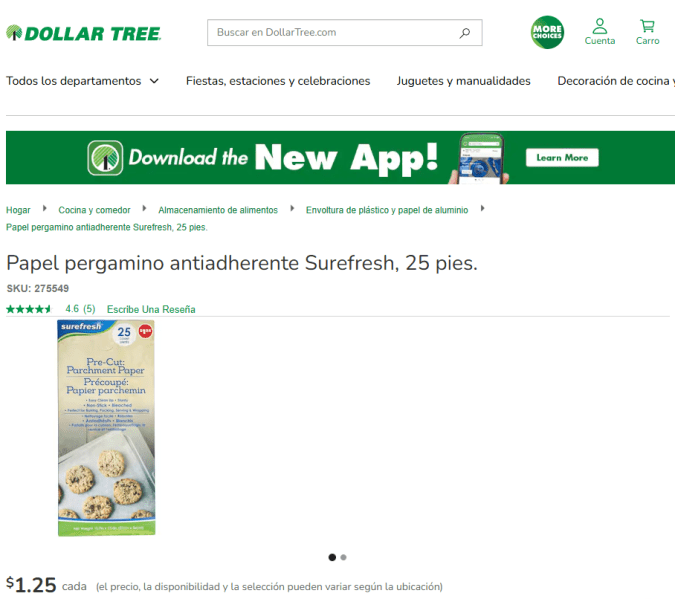This screenshot has width=675, height=599.
Task: Select the first carousel dot
Action: [332, 557]
